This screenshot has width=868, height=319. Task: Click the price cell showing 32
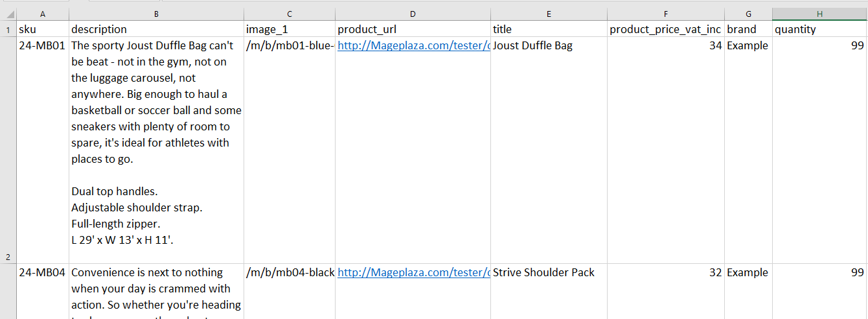[x=666, y=291]
